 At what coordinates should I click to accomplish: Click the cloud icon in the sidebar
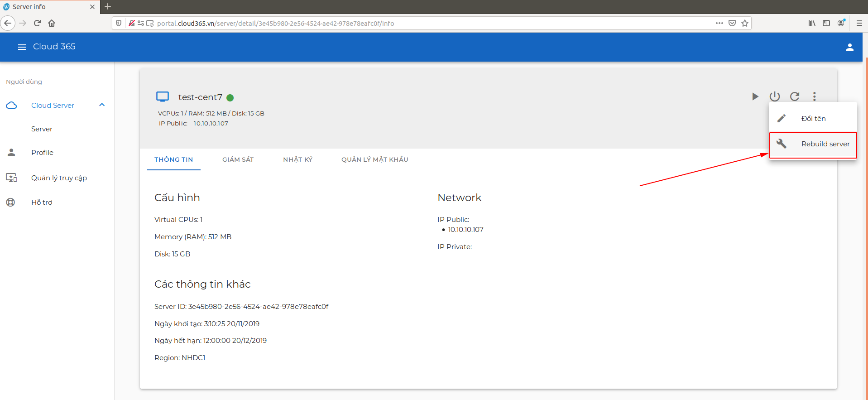pyautogui.click(x=11, y=105)
